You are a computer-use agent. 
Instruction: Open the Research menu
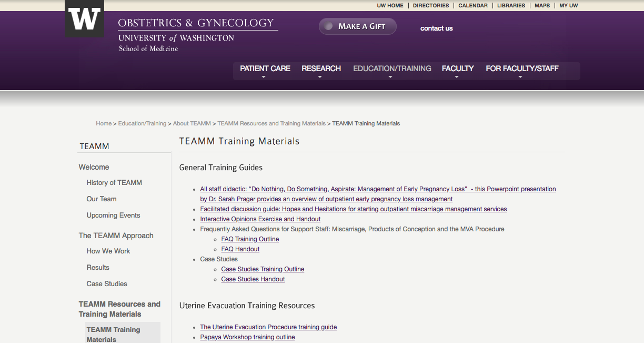pyautogui.click(x=321, y=68)
